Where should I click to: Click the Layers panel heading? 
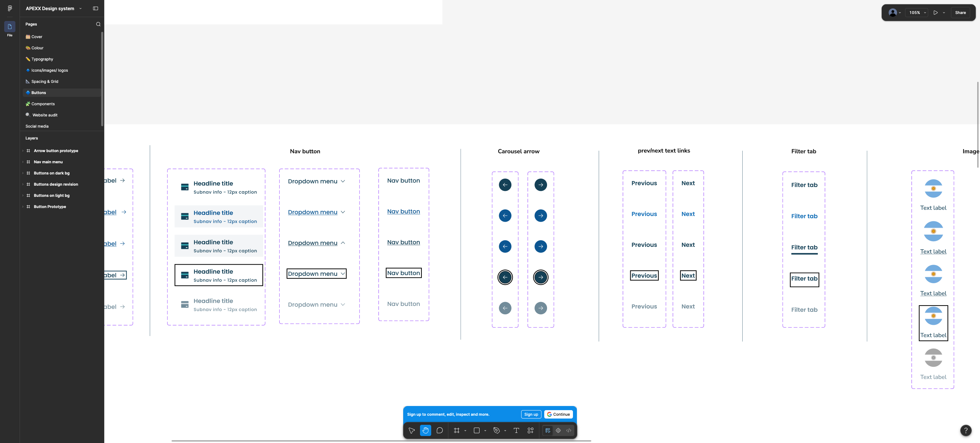(31, 138)
